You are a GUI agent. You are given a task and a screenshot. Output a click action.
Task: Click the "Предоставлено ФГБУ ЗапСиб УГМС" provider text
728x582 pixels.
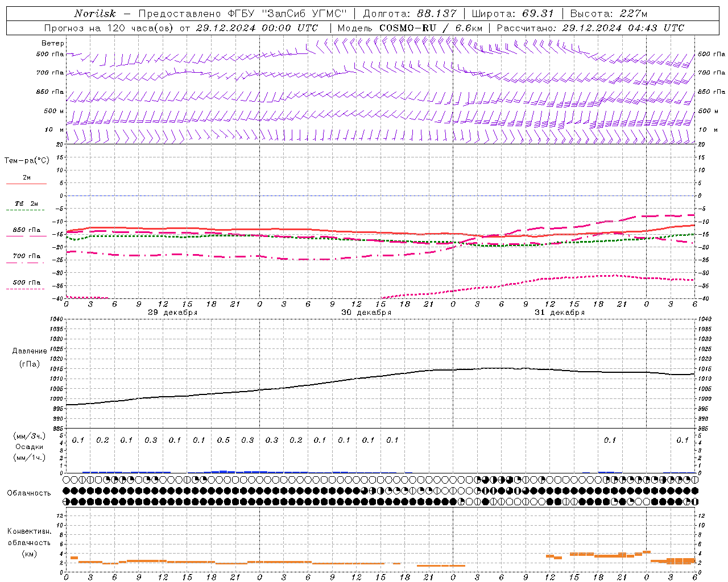point(243,14)
